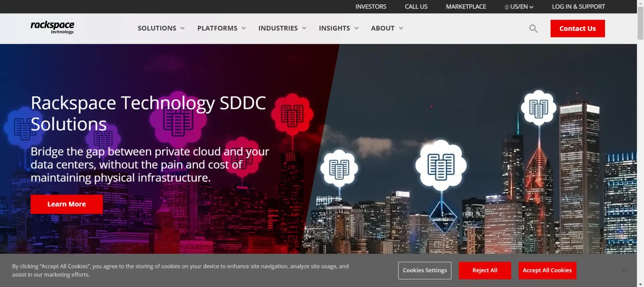Click the scrollbar up arrow
Screen dimensions: 644x287
tap(640, 3)
